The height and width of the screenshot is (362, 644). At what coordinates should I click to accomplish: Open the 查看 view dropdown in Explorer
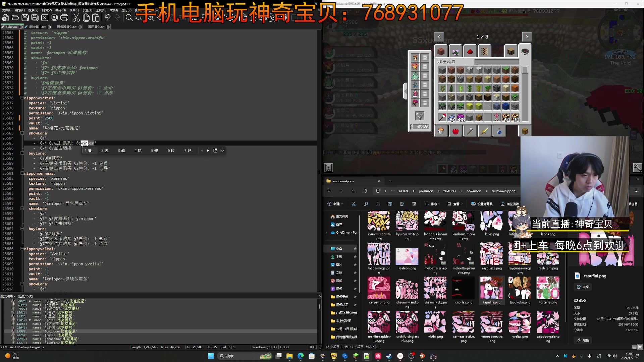pyautogui.click(x=455, y=204)
